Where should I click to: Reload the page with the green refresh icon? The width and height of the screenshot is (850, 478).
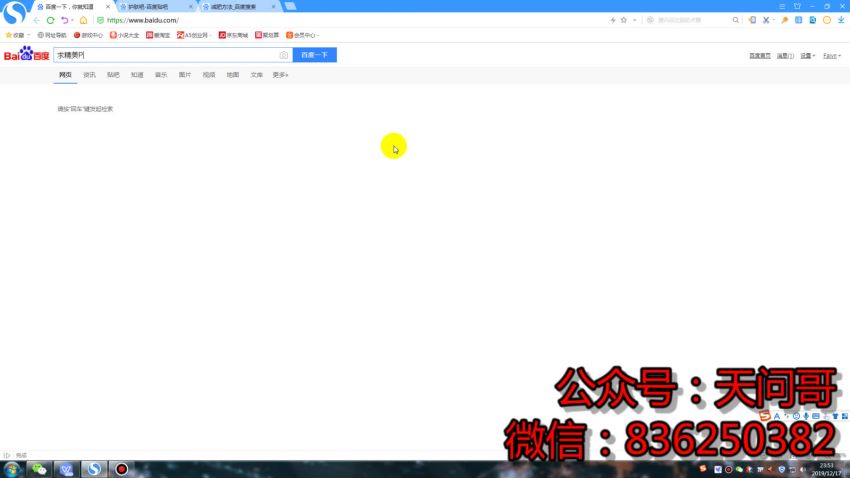point(50,21)
